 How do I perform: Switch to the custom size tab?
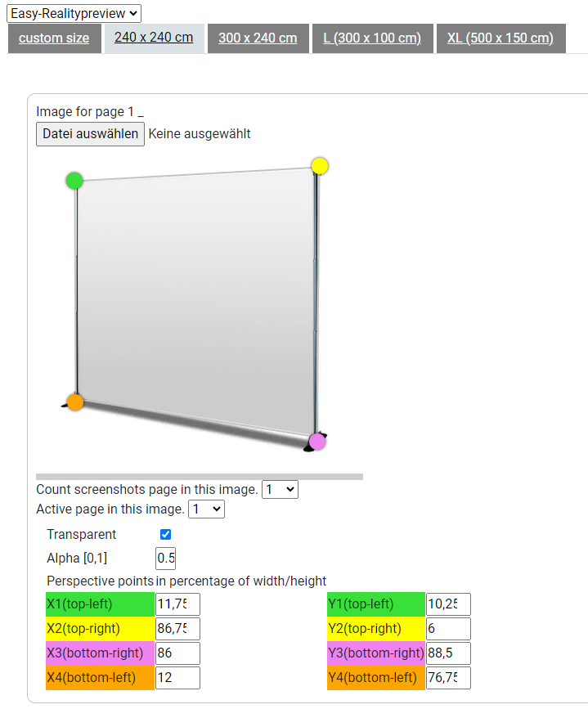pos(54,38)
